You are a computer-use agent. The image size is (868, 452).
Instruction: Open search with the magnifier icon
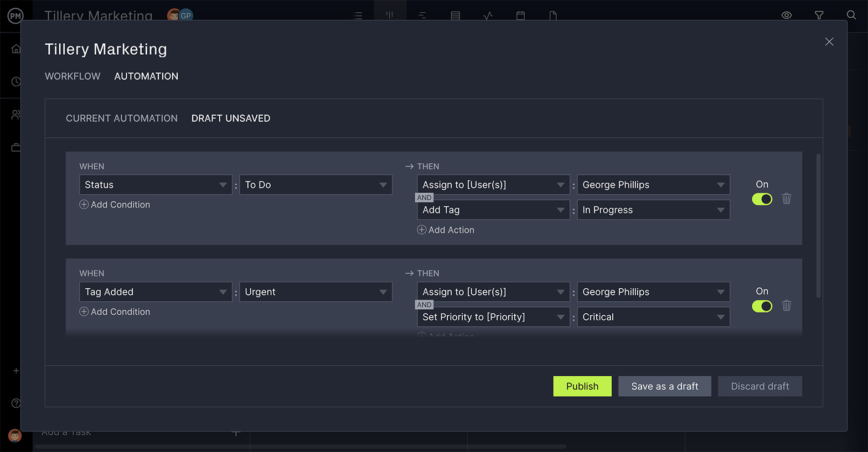851,15
